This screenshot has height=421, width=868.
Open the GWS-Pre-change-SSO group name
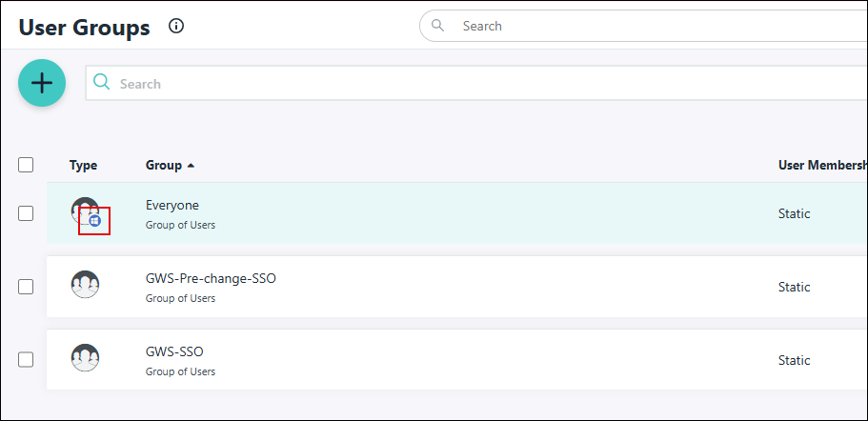click(x=211, y=278)
